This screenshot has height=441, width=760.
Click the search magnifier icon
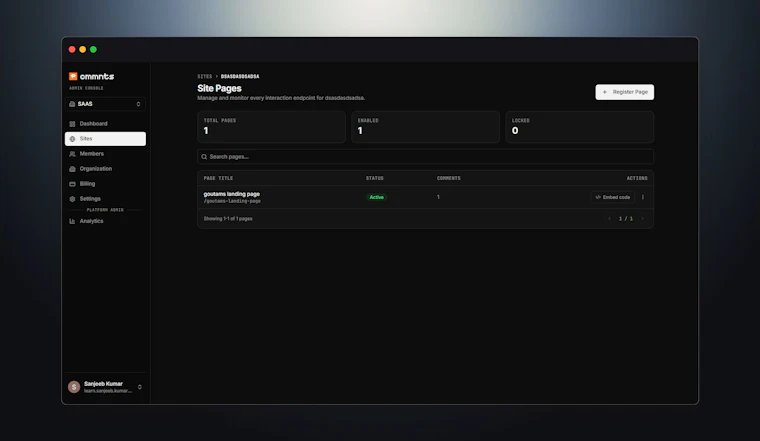[x=204, y=157]
